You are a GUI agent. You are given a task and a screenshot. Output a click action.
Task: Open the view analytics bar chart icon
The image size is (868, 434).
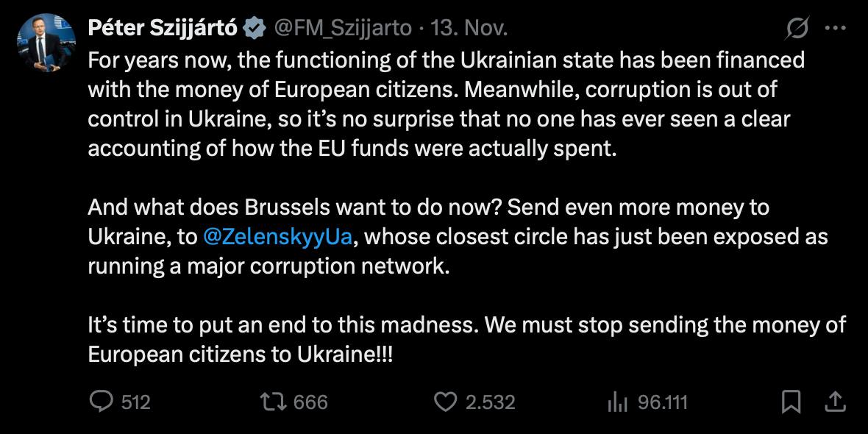[x=616, y=402]
